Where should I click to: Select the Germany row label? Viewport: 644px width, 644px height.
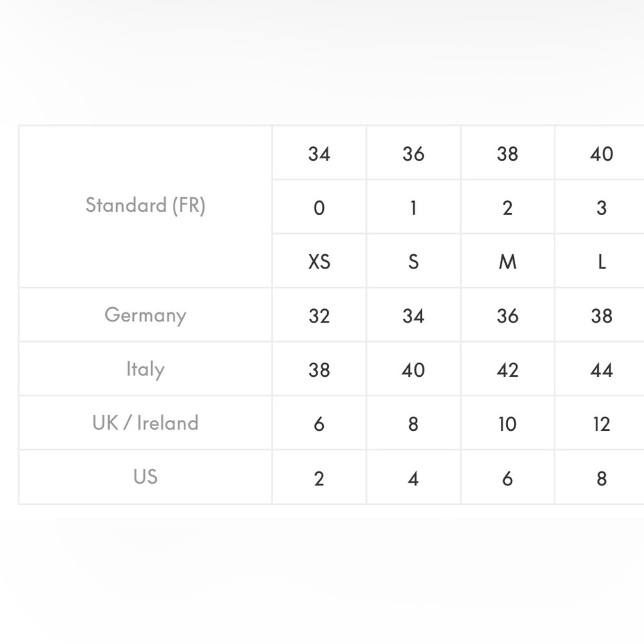click(145, 315)
